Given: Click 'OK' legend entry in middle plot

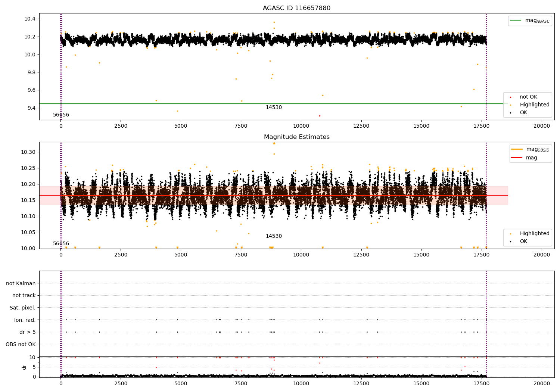Looking at the screenshot, I should click(x=523, y=242).
